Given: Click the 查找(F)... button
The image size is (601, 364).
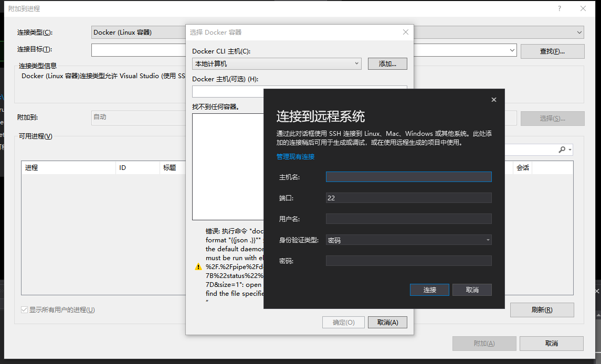Looking at the screenshot, I should coord(552,51).
